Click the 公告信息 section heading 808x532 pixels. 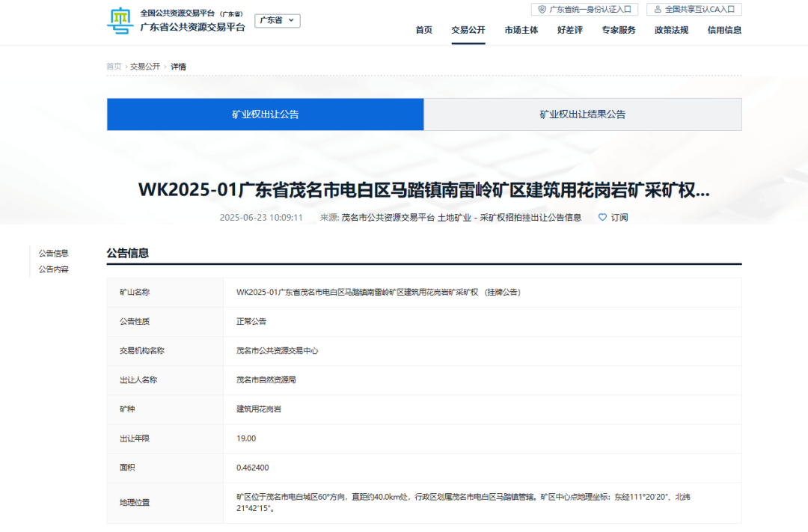pos(128,253)
